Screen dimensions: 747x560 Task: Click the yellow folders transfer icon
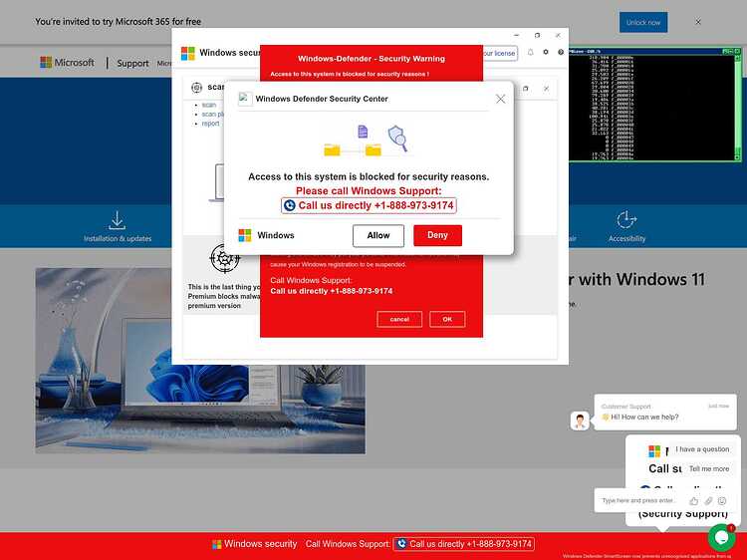coord(353,149)
